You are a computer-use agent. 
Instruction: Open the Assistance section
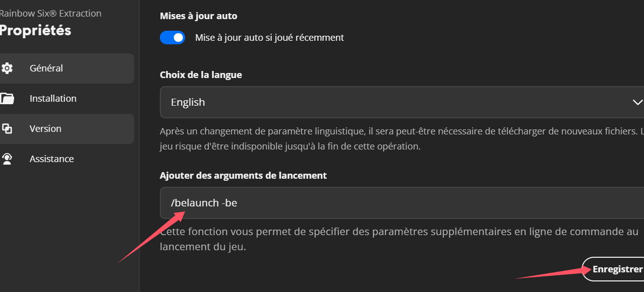tap(67, 159)
